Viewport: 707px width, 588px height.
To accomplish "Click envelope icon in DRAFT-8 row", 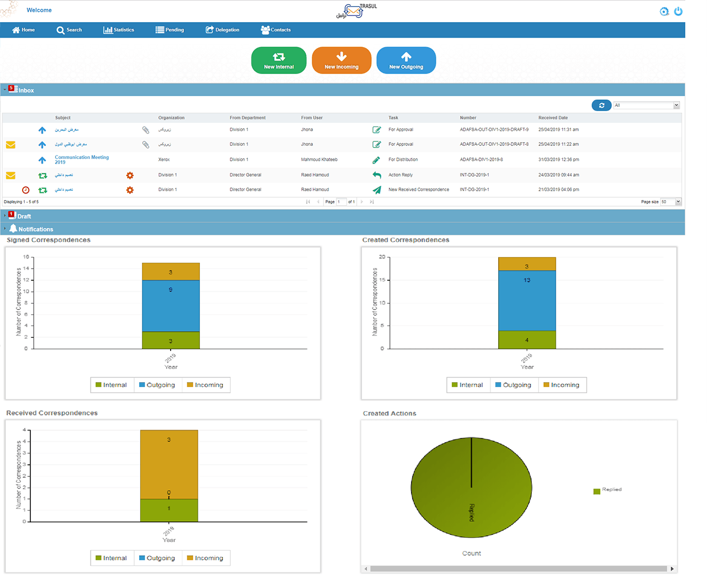I will [x=10, y=145].
